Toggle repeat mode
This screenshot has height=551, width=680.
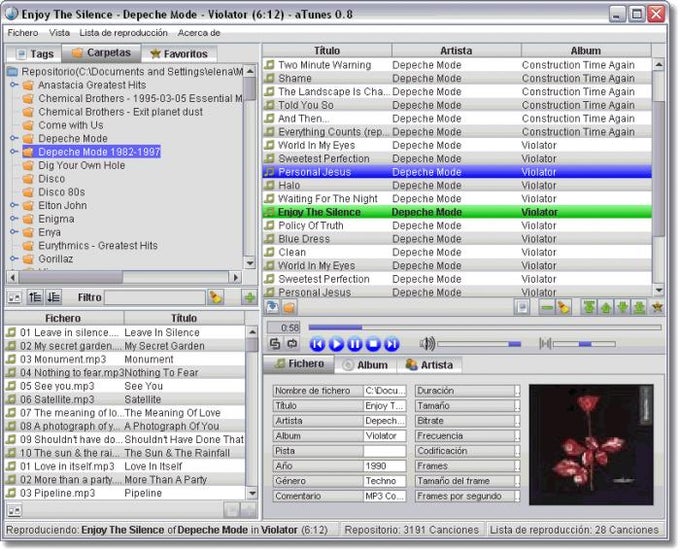[x=292, y=344]
